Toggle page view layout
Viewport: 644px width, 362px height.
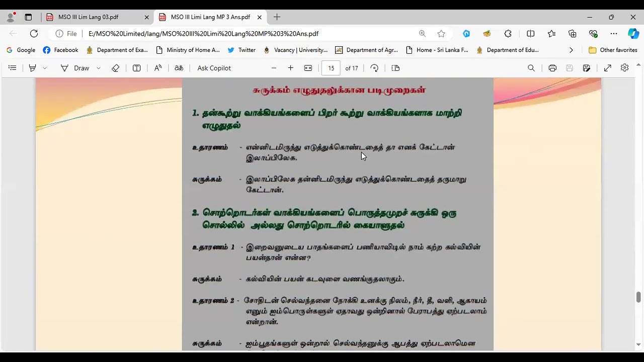coord(395,68)
